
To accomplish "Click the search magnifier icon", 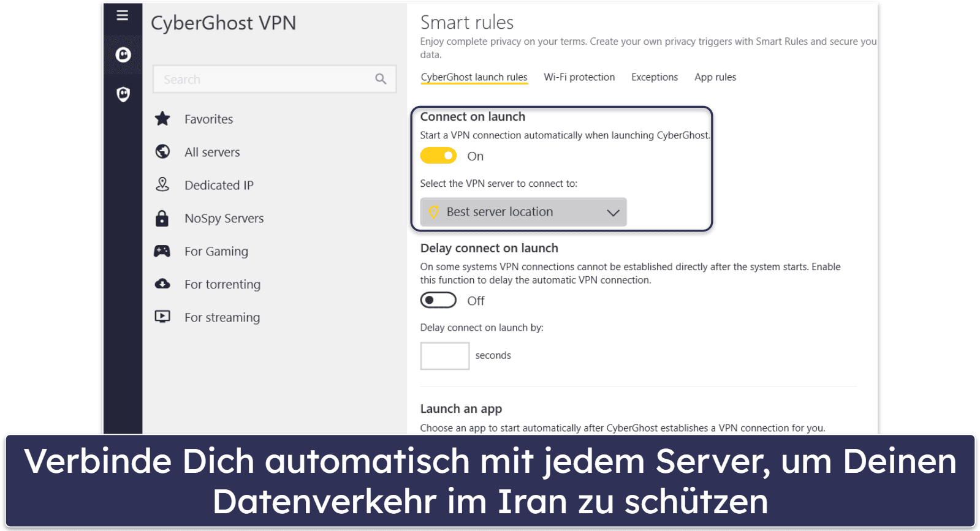I will [x=381, y=79].
